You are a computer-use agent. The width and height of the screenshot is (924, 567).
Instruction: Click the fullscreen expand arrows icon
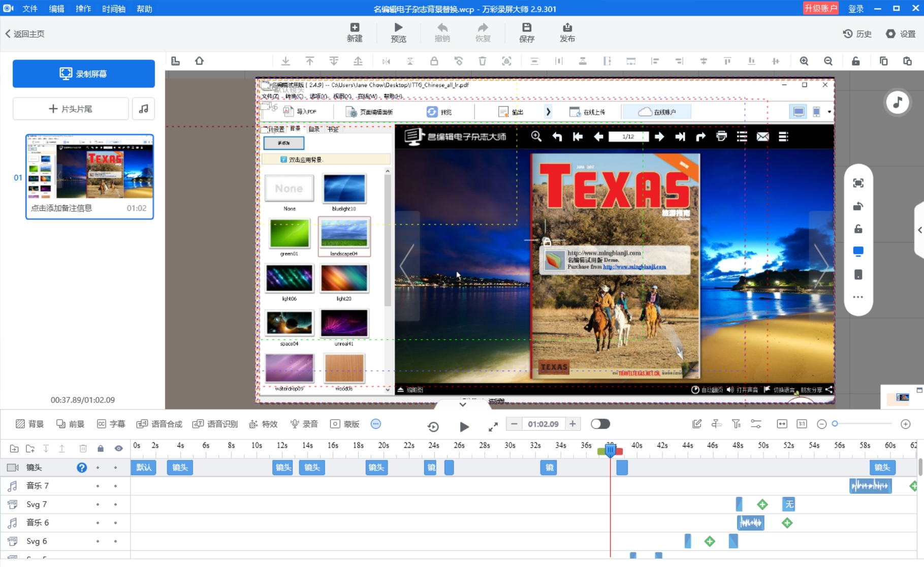493,427
